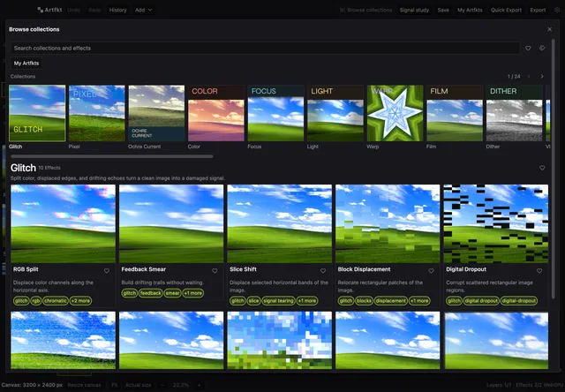Click Fit in the status bar

pyautogui.click(x=114, y=385)
